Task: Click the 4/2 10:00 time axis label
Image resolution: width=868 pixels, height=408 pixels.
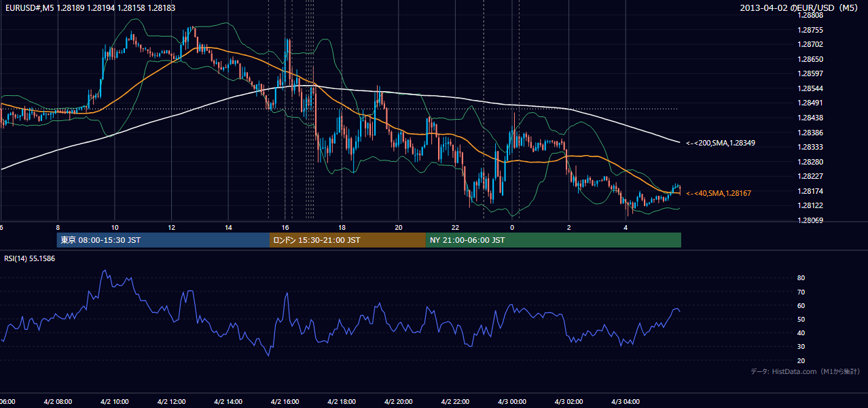Action: click(x=114, y=402)
